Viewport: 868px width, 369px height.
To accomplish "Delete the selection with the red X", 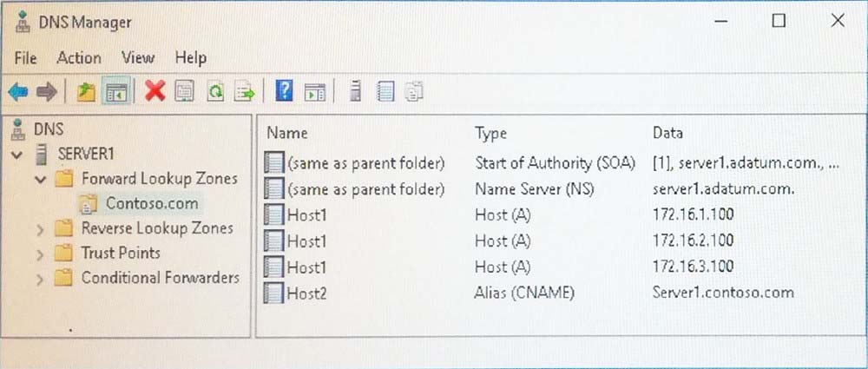I will pos(155,91).
